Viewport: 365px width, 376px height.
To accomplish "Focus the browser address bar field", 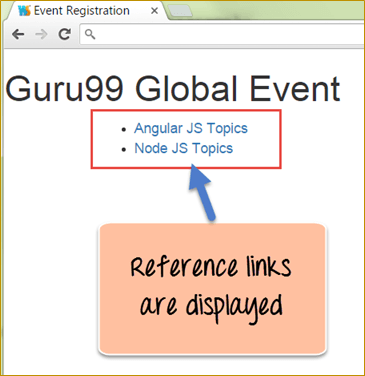I will [x=222, y=34].
